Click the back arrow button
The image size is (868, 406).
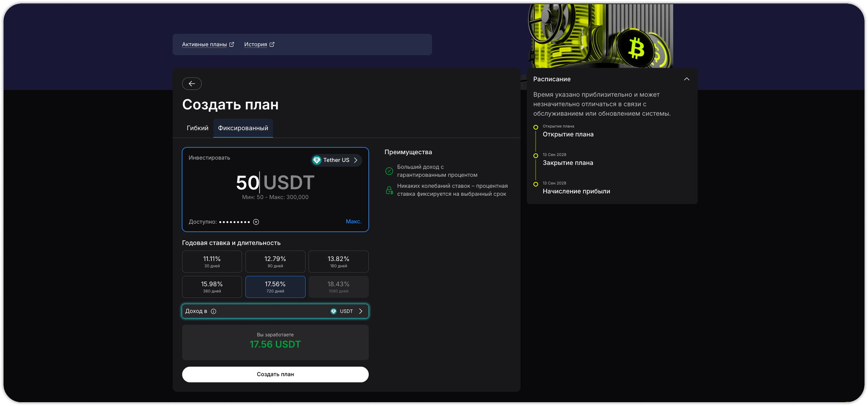coord(192,83)
